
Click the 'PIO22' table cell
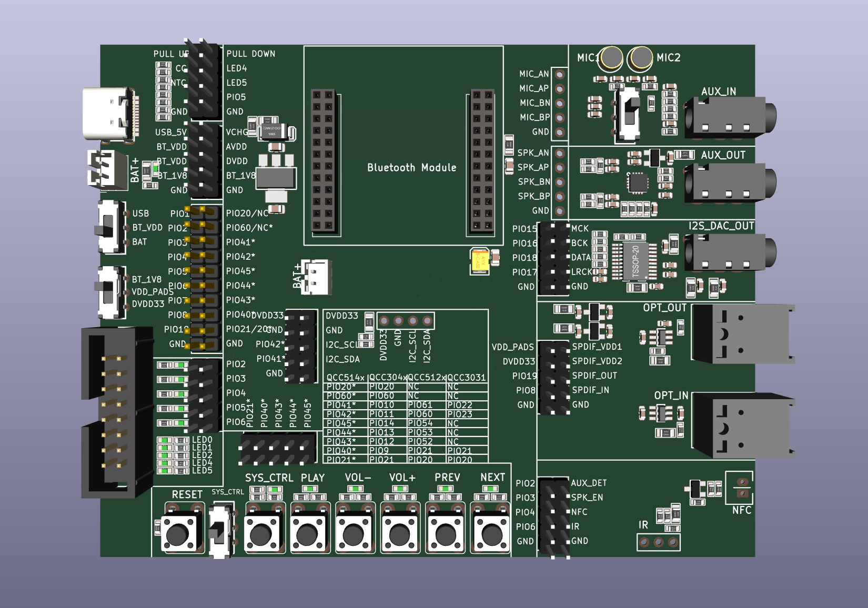[x=460, y=405]
